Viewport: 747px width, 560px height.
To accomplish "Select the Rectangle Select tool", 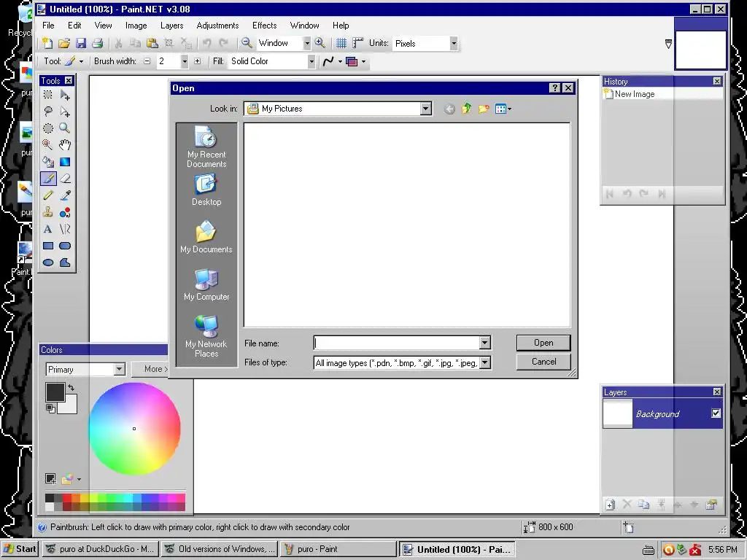I will [x=48, y=96].
